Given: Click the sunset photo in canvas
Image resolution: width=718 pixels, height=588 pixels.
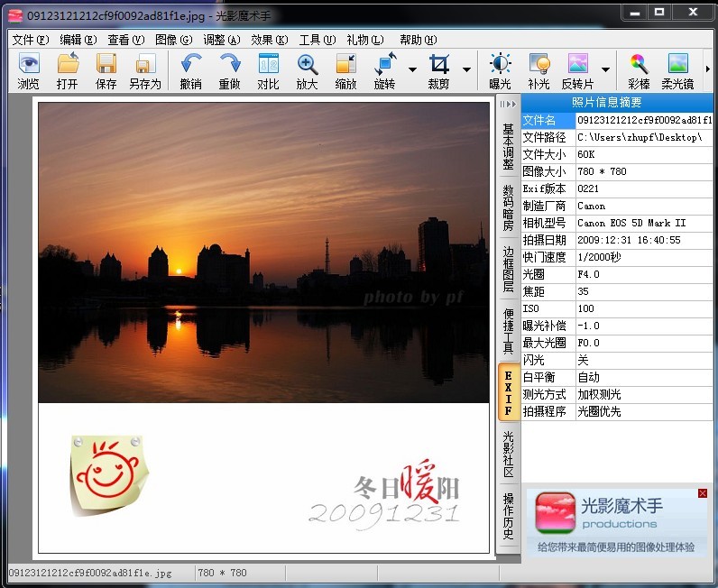Looking at the screenshot, I should (263, 253).
